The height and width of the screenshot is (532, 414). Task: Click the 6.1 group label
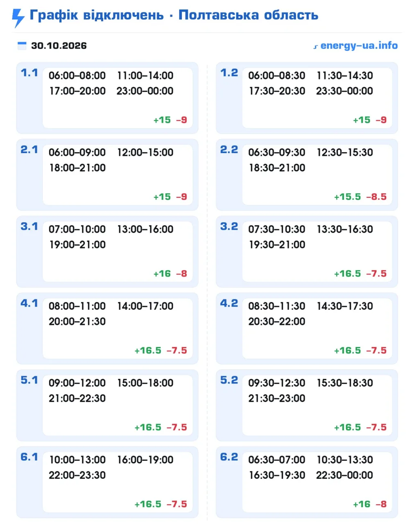tap(29, 457)
